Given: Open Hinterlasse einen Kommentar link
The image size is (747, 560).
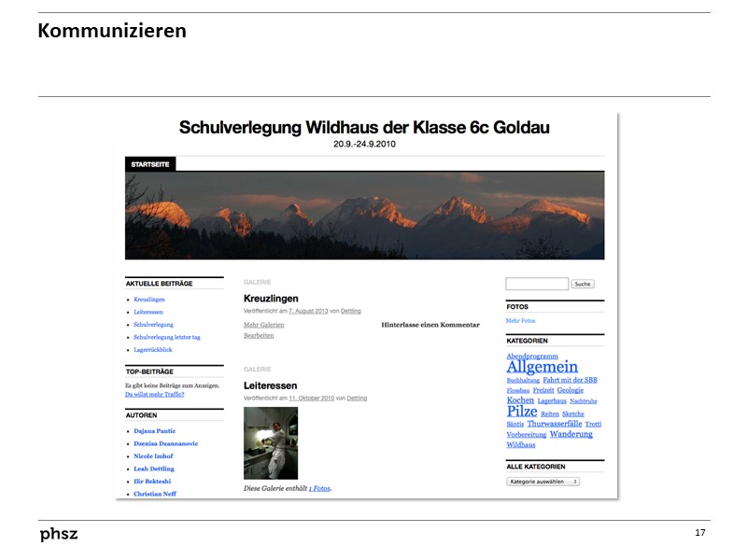Looking at the screenshot, I should coord(430,325).
